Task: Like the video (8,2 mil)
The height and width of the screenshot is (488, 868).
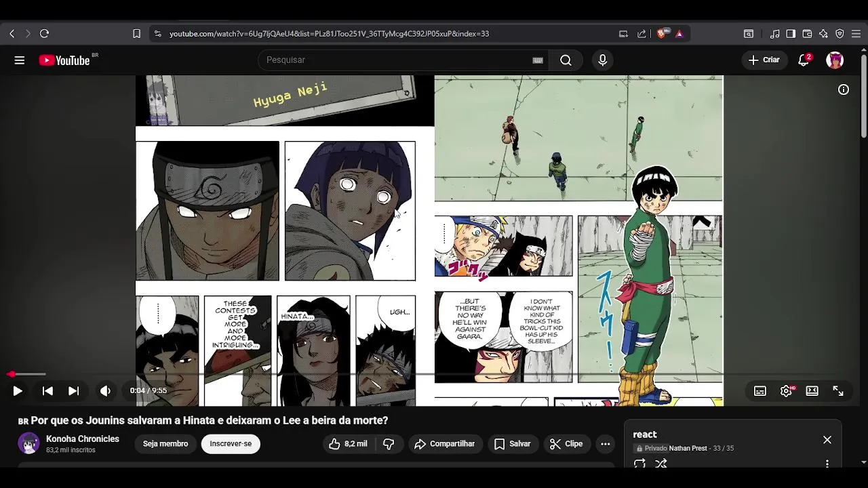Action: click(348, 444)
